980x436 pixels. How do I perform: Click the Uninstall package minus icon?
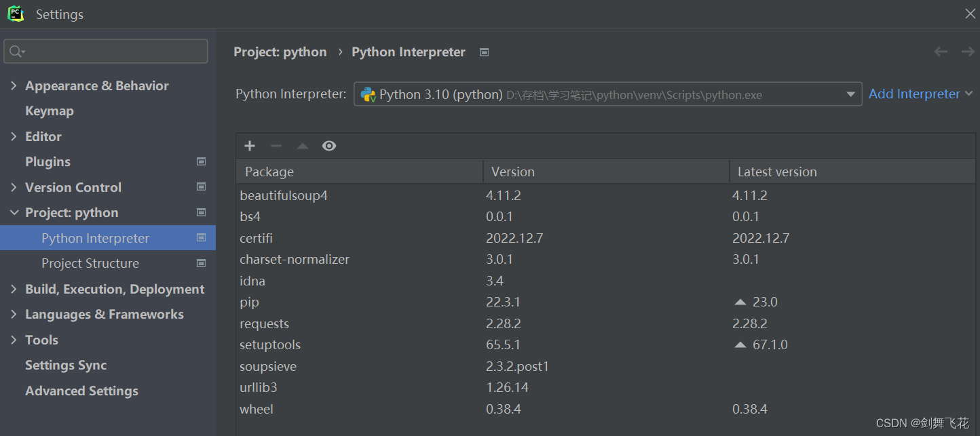[276, 145]
